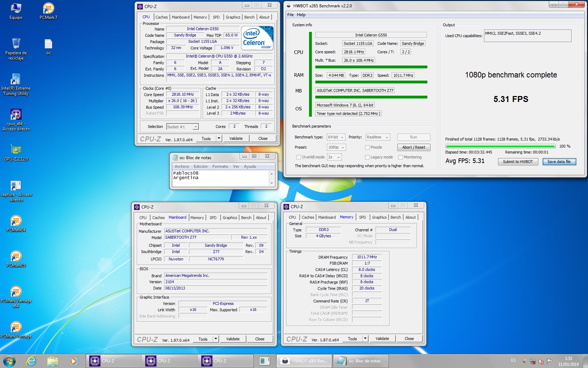
Task: Open Preset 1080p dropdown
Action: click(336, 147)
